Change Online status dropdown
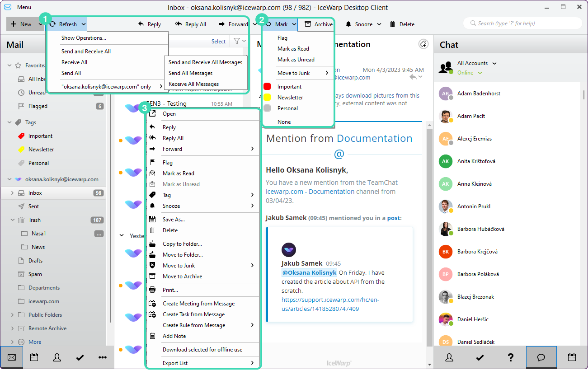588x375 pixels. [470, 73]
